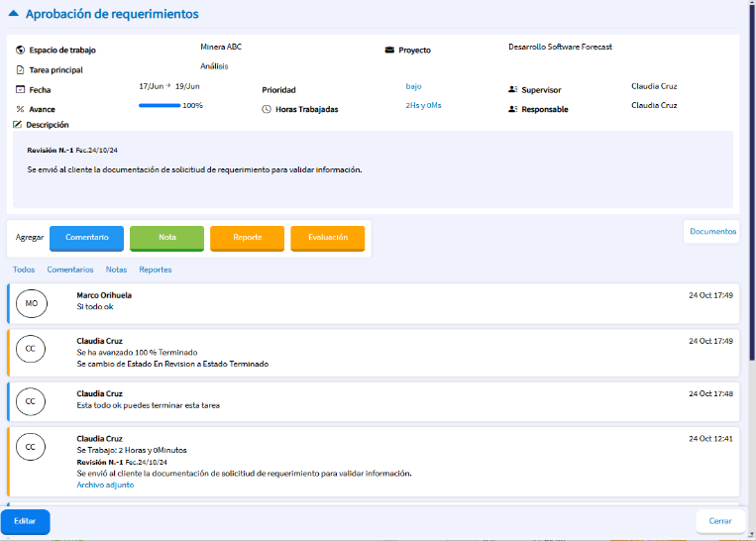Click the clock icon beside Horas Trabajadas
Screen dimensions: 756x541
pos(267,109)
